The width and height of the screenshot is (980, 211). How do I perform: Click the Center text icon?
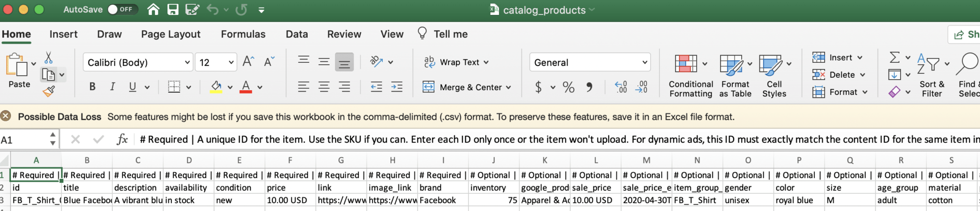[x=324, y=87]
